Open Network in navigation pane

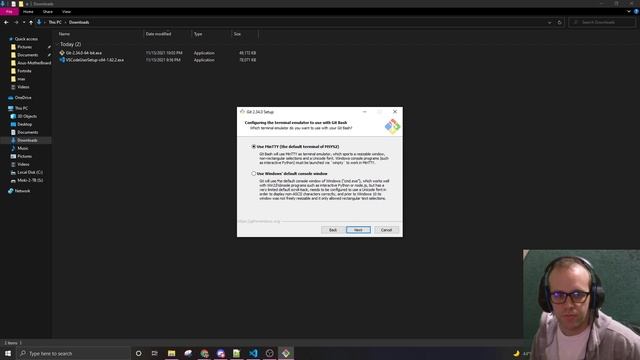22,191
